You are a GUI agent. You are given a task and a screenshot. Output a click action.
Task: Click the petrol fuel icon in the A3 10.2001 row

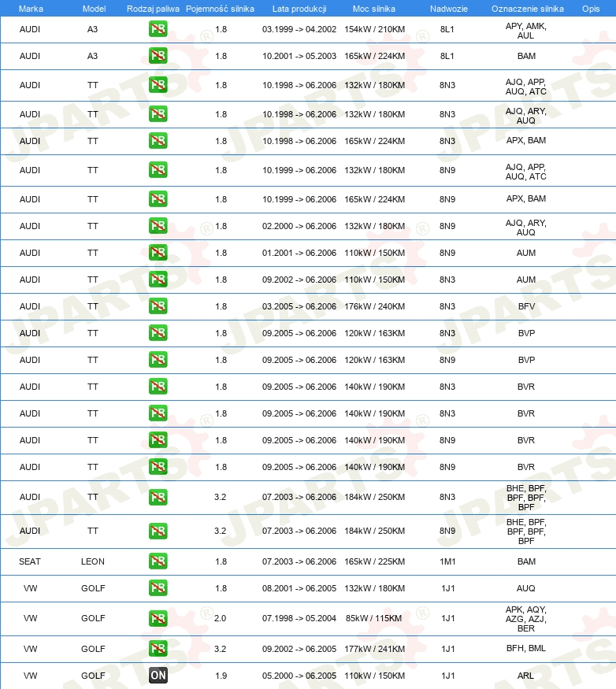point(158,56)
